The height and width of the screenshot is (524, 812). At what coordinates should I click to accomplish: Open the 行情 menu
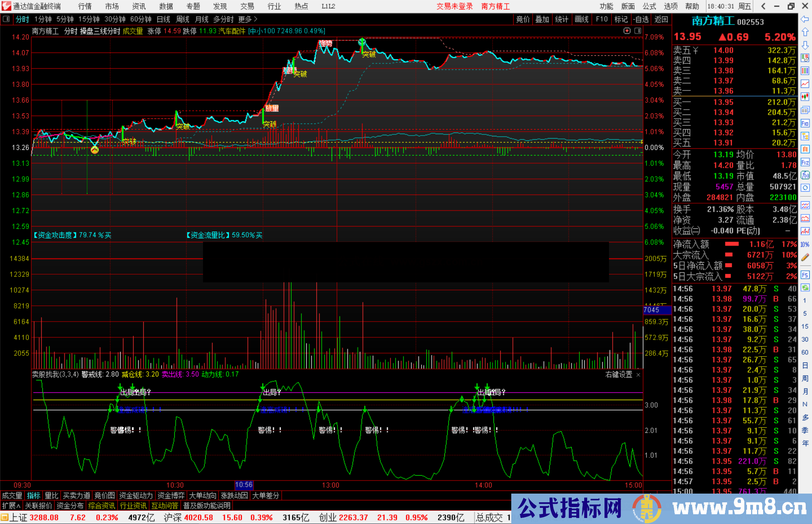85,6
